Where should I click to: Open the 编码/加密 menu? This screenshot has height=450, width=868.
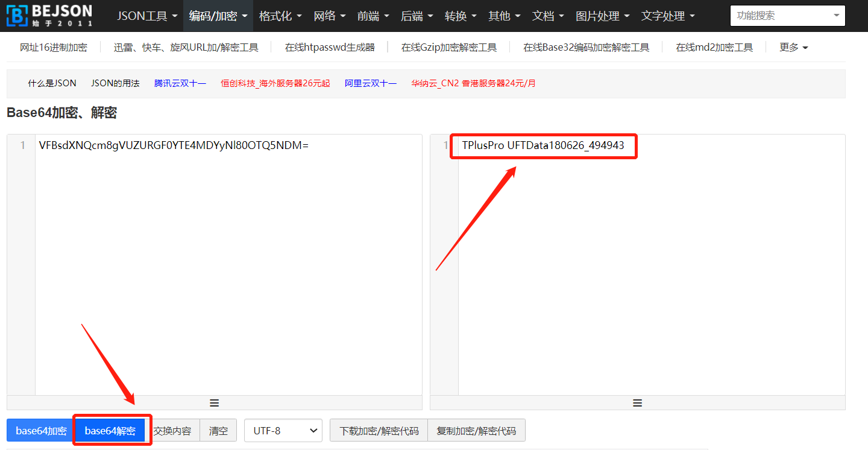pos(218,16)
